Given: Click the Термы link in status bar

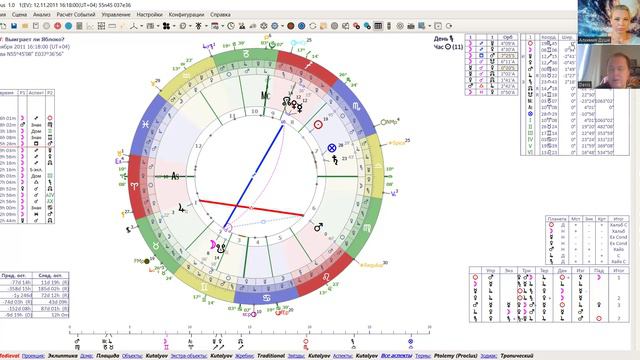Looking at the screenshot, I should (423, 356).
